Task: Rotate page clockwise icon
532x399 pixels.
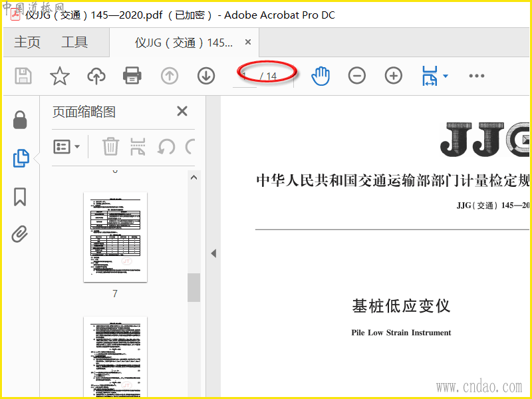Action: click(190, 146)
